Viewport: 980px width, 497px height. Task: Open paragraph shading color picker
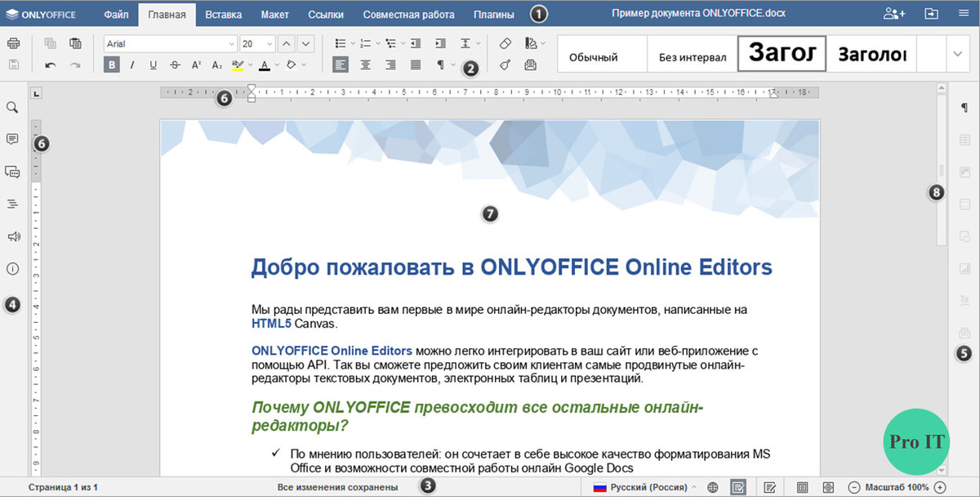(296, 65)
